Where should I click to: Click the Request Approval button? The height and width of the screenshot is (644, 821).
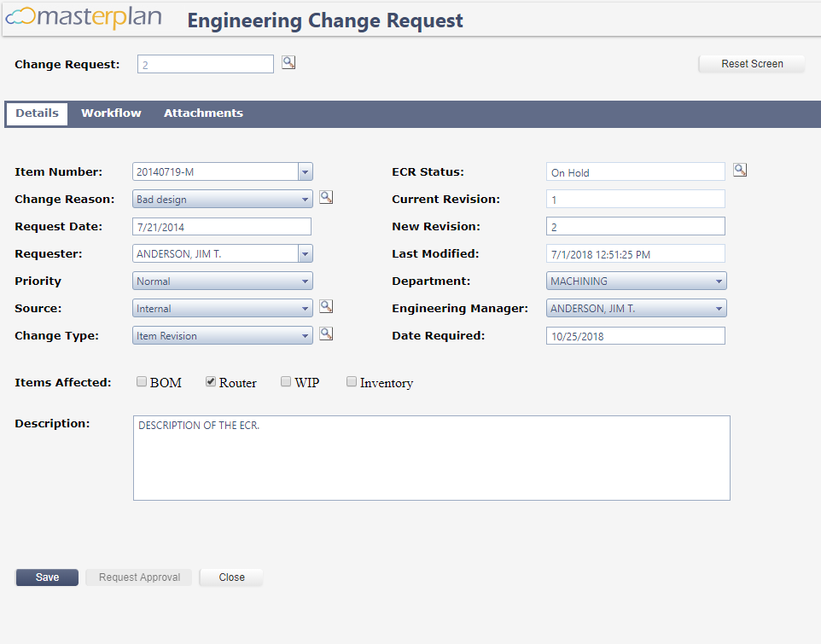[x=139, y=577]
